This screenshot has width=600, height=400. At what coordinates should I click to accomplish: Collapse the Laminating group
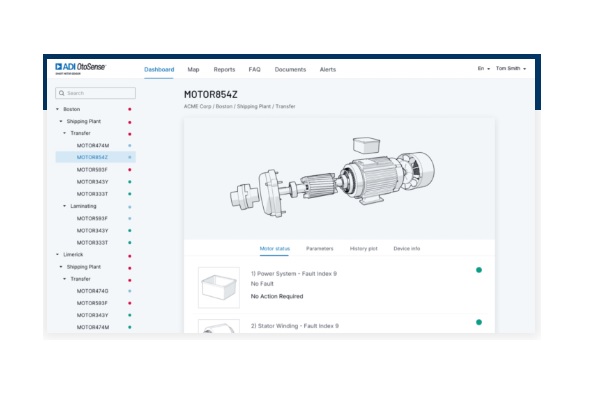pyautogui.click(x=66, y=206)
